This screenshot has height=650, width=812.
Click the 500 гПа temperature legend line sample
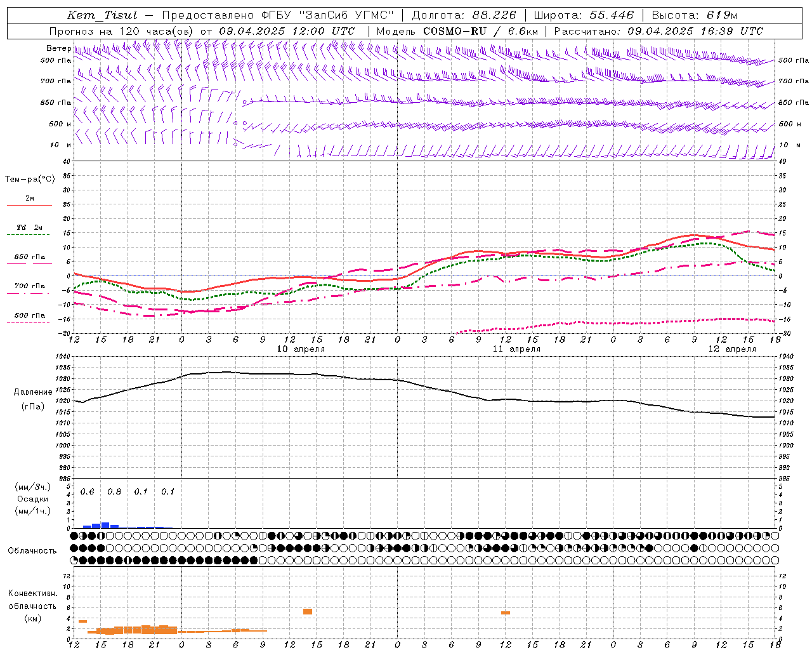pos(29,323)
